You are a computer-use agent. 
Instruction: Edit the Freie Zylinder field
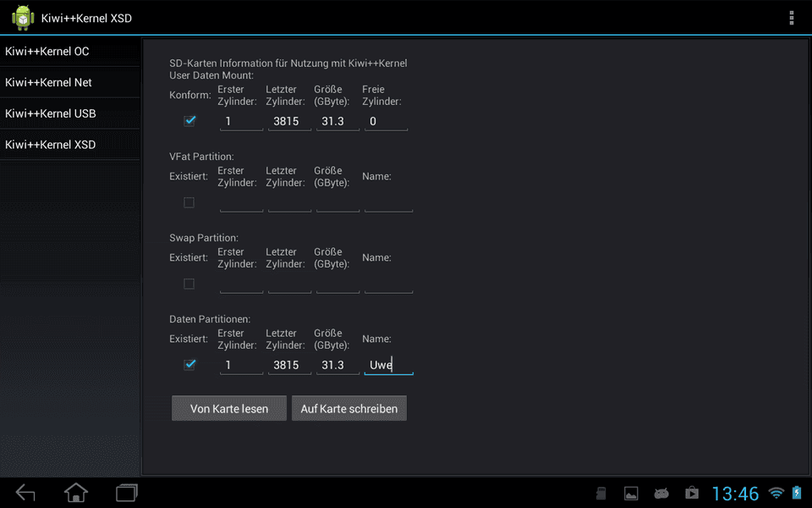[x=386, y=121]
